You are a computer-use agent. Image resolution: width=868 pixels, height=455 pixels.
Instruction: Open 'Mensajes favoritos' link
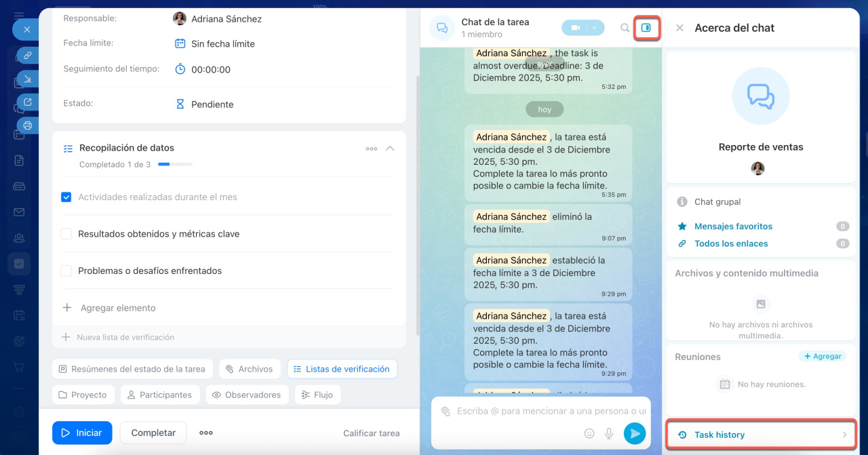tap(733, 226)
